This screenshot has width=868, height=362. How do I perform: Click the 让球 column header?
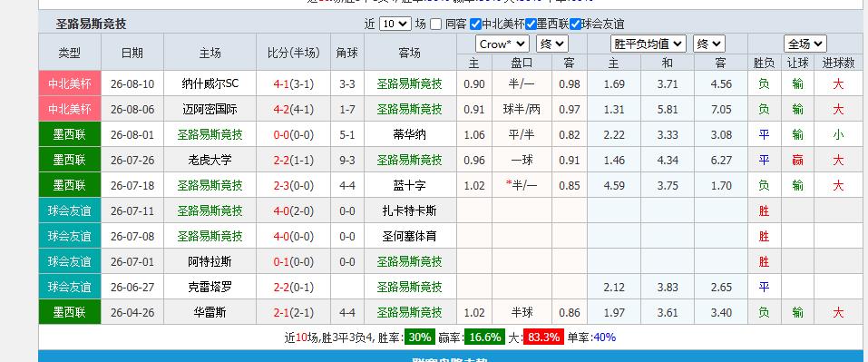pyautogui.click(x=797, y=63)
